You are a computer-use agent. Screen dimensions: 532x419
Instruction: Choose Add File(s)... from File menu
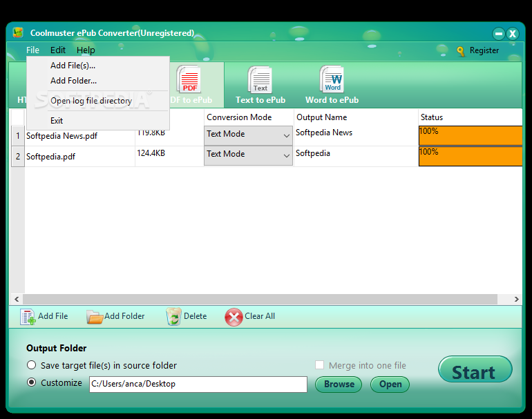[97, 66]
